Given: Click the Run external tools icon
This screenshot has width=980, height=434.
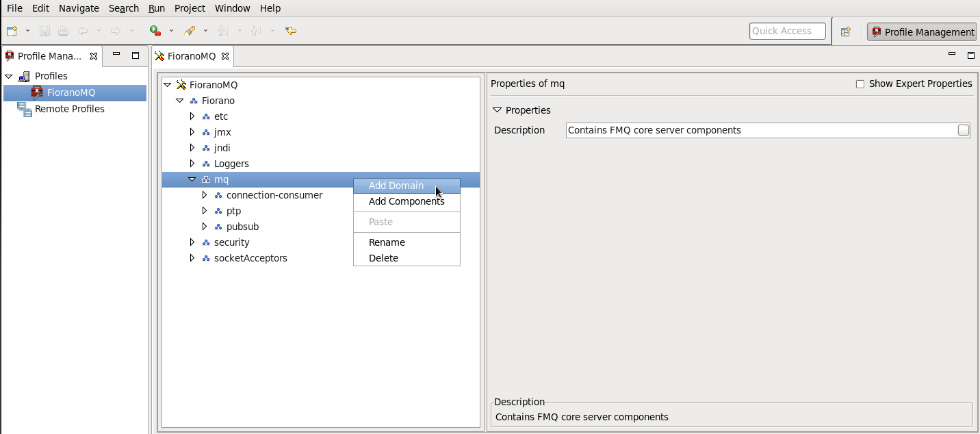Looking at the screenshot, I should point(155,31).
